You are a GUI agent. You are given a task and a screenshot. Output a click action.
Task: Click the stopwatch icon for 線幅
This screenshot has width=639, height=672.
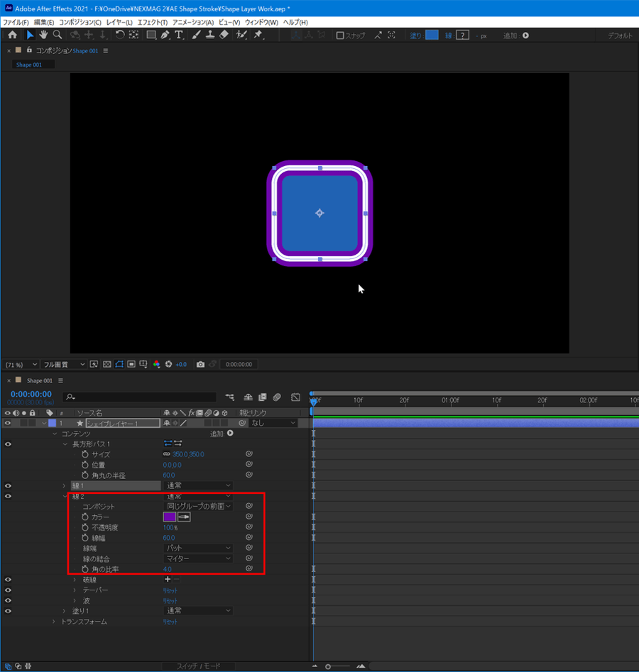(x=85, y=538)
